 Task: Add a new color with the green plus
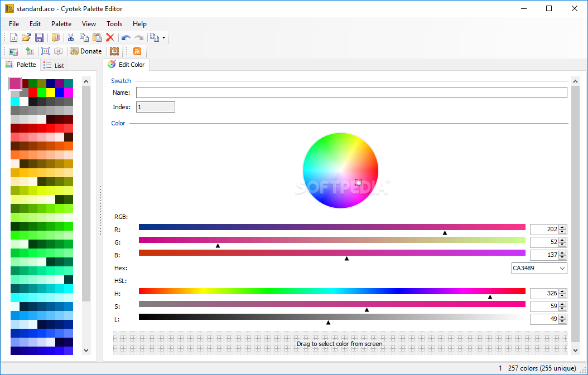click(30, 51)
